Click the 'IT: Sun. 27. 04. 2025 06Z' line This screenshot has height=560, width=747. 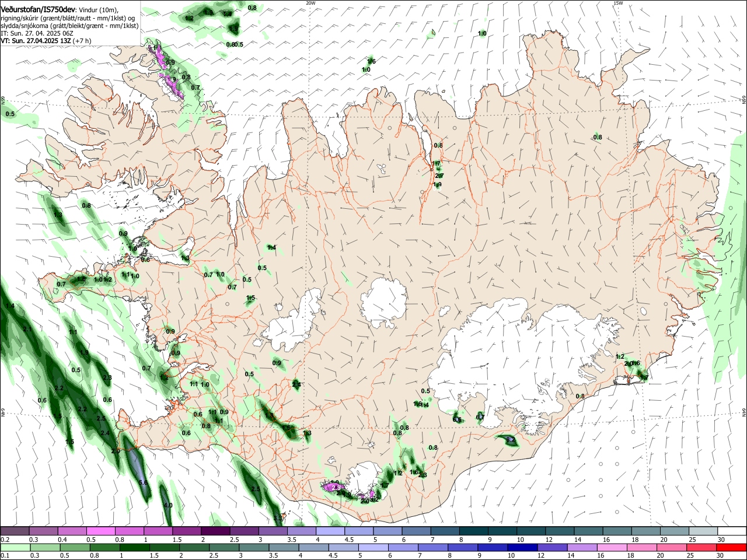point(37,33)
